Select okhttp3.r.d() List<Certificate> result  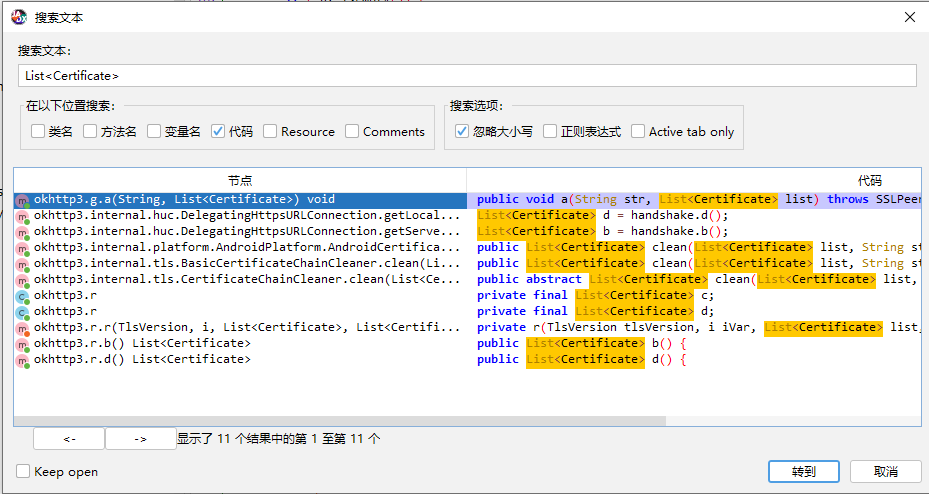coord(240,360)
